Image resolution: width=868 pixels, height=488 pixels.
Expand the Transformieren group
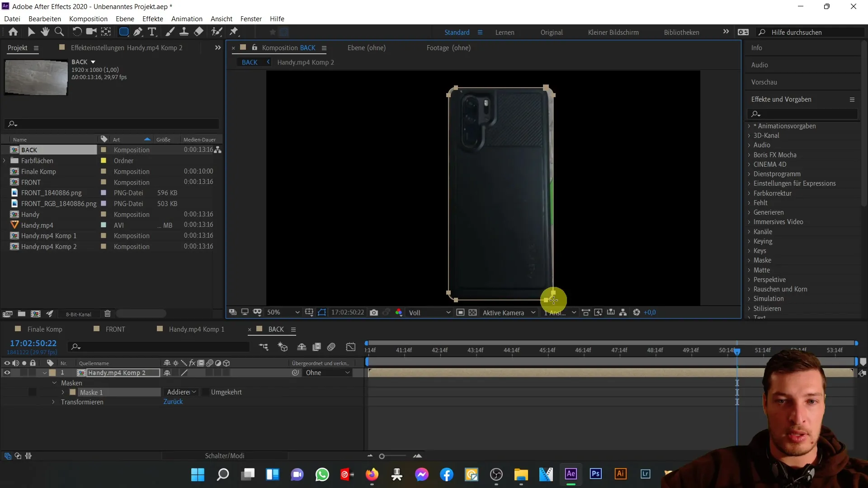tap(53, 402)
